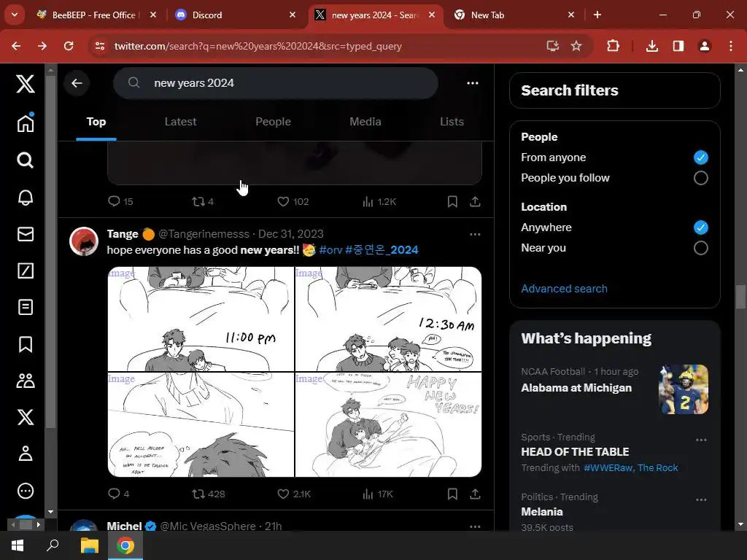The height and width of the screenshot is (560, 747).
Task: Open Tange's profile avatar
Action: click(x=84, y=241)
